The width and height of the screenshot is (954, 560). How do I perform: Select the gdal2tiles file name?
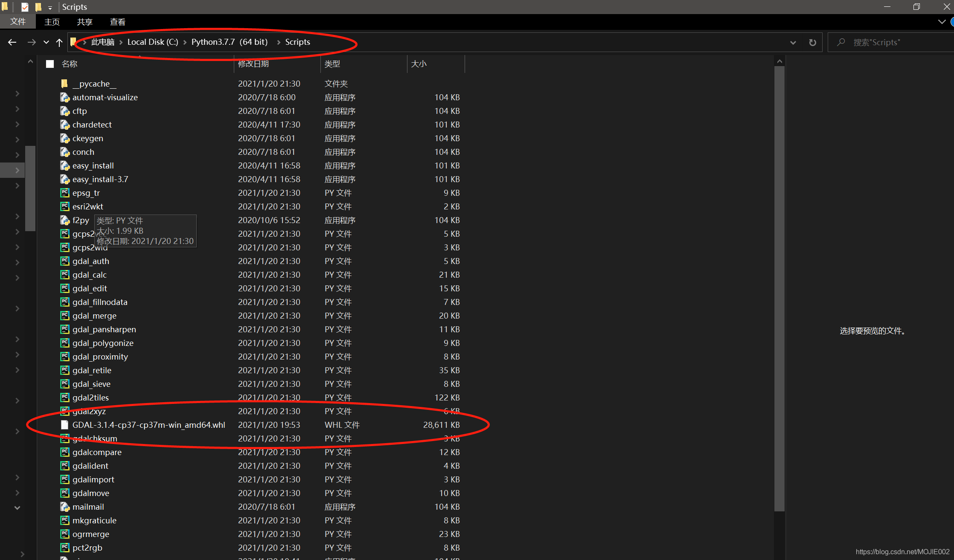[x=90, y=398]
